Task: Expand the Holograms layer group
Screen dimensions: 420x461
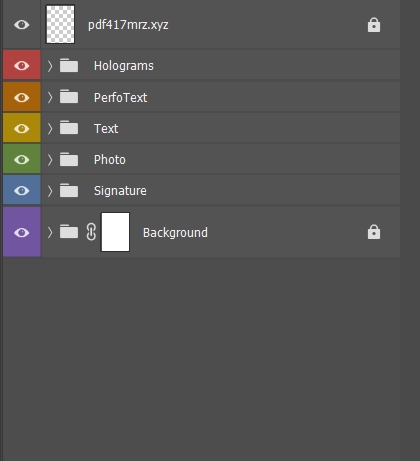Action: click(50, 66)
